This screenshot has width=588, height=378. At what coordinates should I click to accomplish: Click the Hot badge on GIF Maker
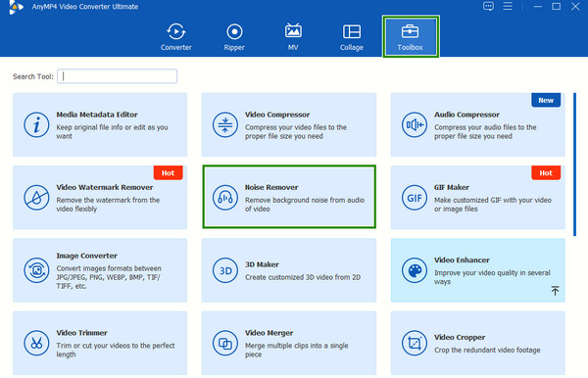[x=546, y=172]
